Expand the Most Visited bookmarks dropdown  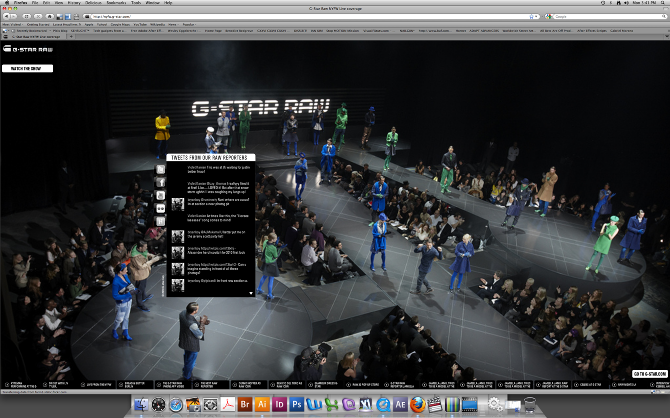coord(13,24)
